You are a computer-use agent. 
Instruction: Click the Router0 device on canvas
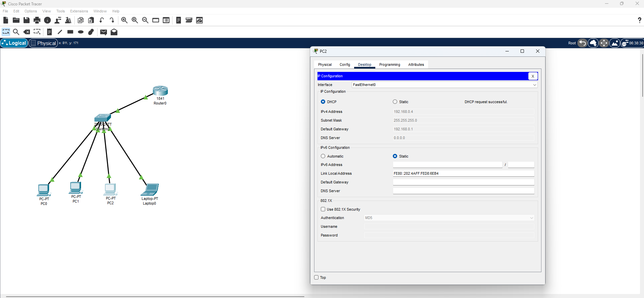tap(160, 91)
